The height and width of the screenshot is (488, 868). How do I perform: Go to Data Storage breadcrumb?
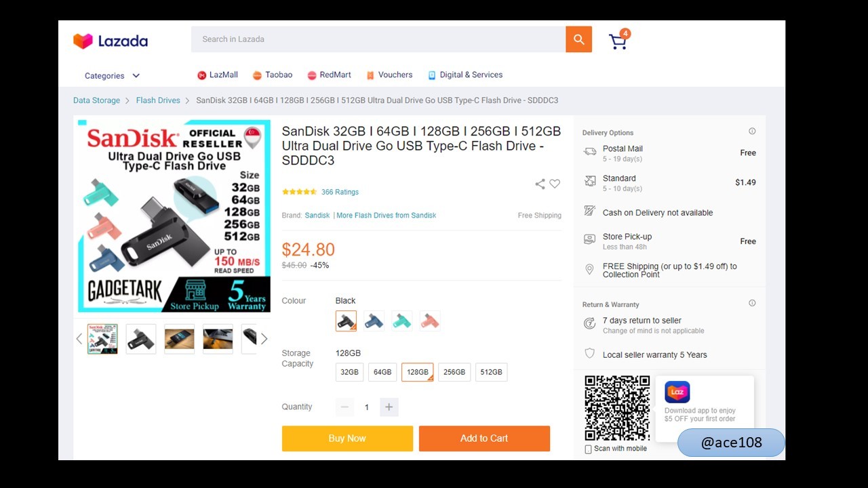[x=96, y=100]
